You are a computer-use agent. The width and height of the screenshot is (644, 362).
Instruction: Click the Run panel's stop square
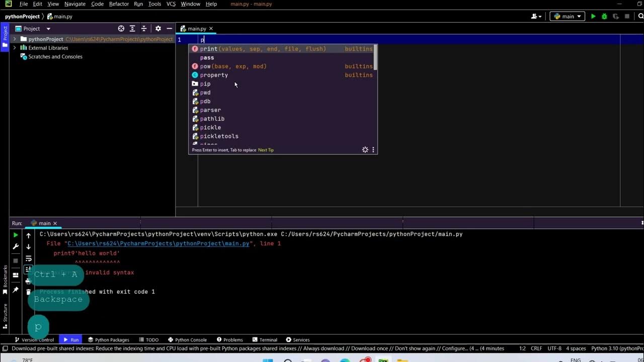click(x=16, y=260)
